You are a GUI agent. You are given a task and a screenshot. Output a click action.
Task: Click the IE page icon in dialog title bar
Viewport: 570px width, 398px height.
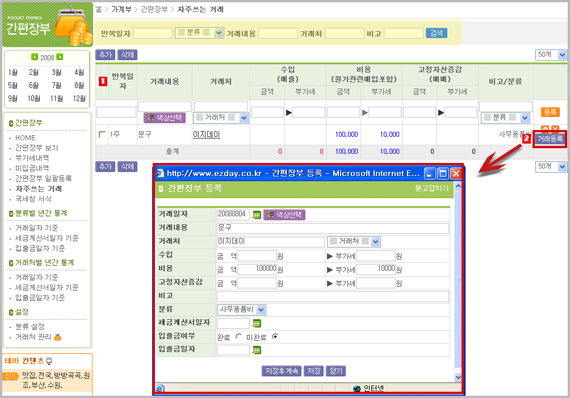(160, 173)
